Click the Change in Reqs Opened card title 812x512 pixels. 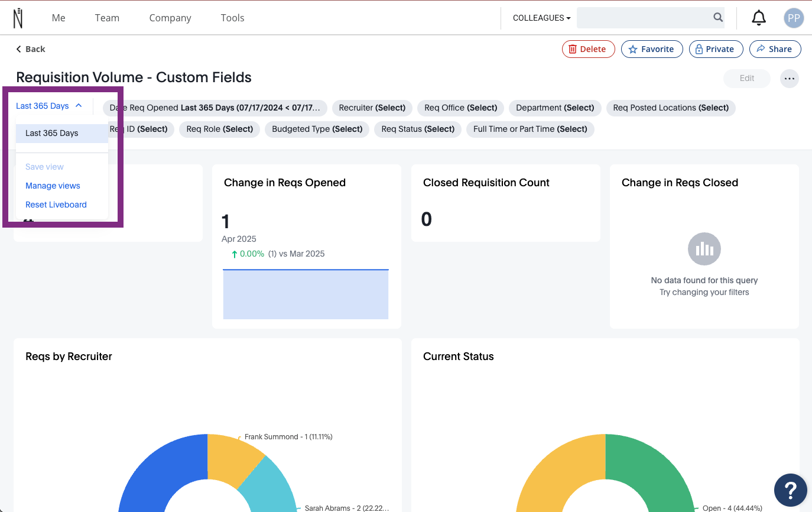click(285, 183)
